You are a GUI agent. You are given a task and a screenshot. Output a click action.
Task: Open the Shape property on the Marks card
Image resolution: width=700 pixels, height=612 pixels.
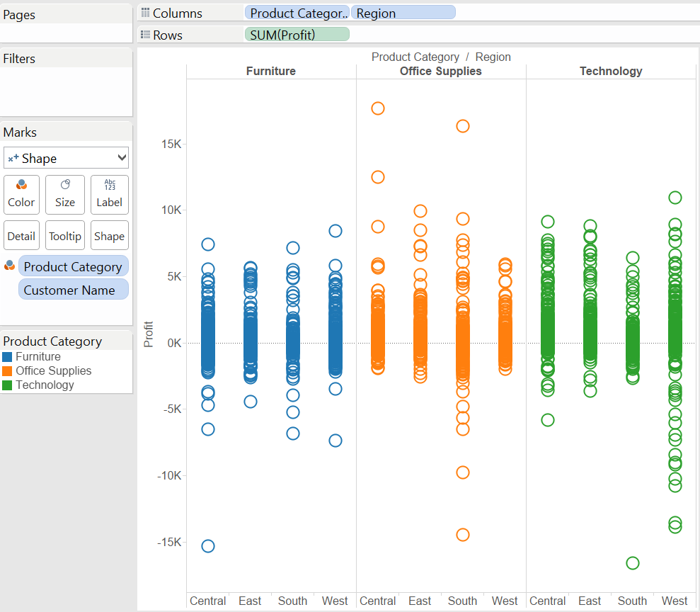[109, 234]
